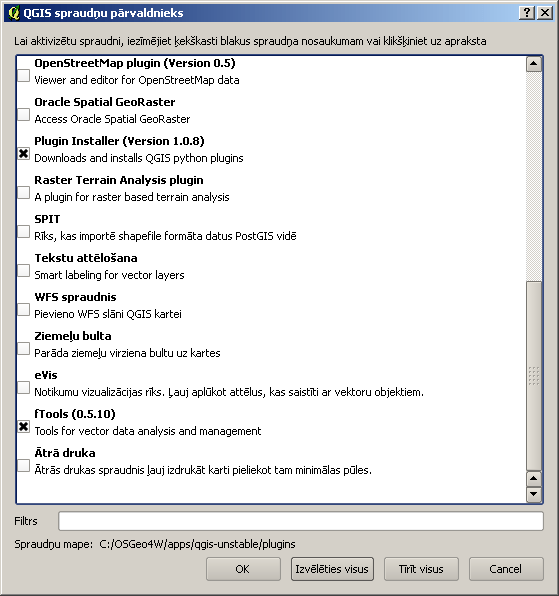
Task: Uncheck the fTools plugin checkbox
Action: coord(24,426)
